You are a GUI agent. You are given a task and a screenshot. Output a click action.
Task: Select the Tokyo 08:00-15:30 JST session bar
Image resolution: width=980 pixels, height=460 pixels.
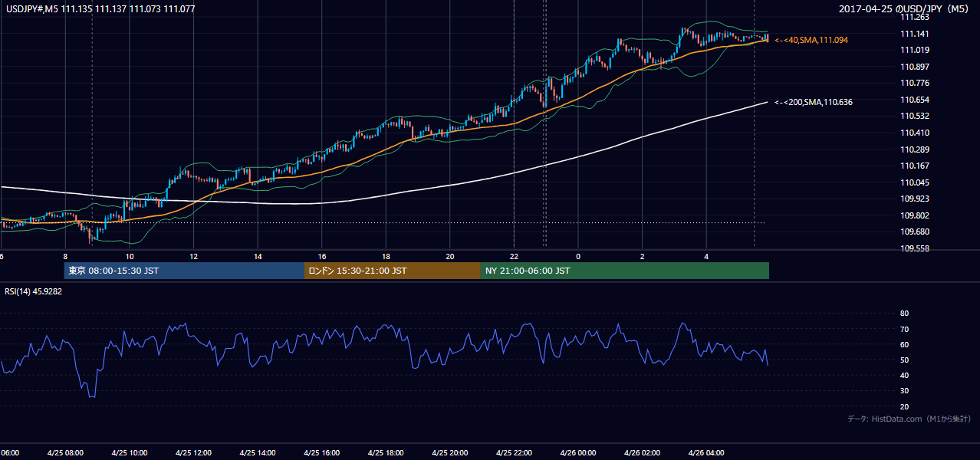184,271
